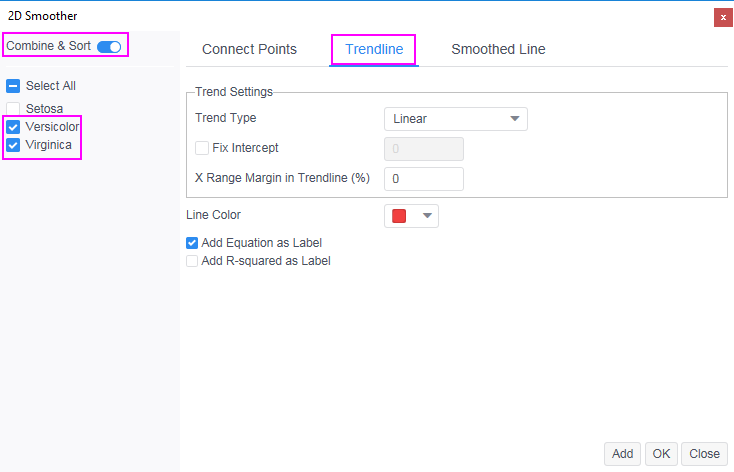The width and height of the screenshot is (734, 472).
Task: Enable the Fix Intercept checkbox
Action: click(202, 148)
